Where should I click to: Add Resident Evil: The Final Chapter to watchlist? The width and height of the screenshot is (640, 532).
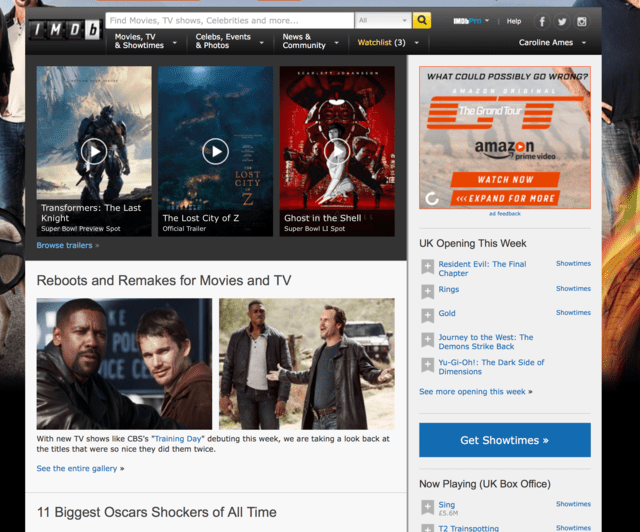point(427,267)
